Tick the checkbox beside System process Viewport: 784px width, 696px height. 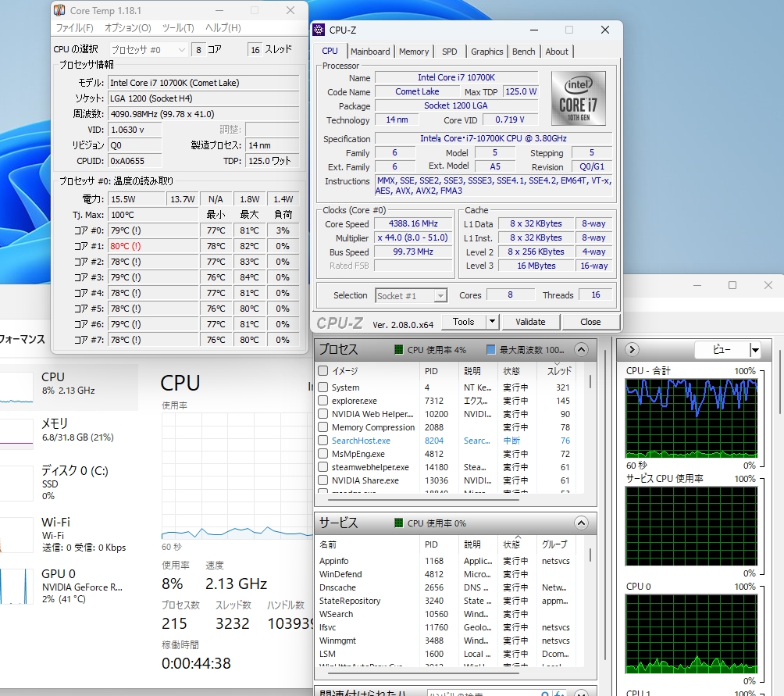click(x=323, y=387)
